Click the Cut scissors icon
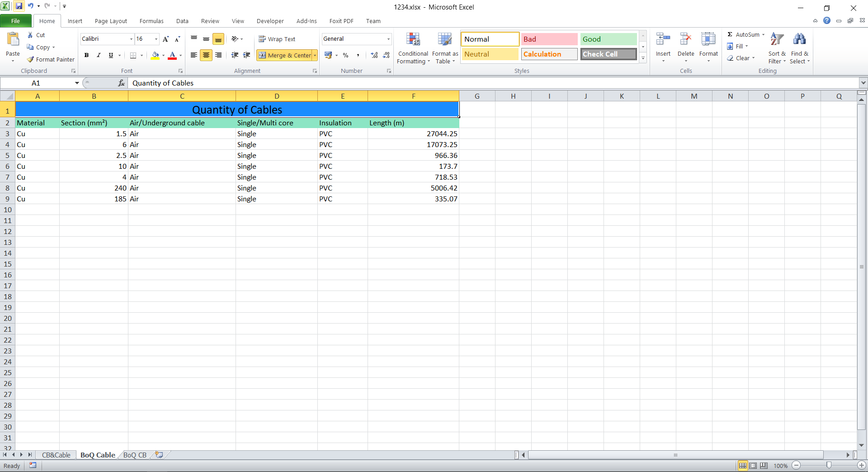The height and width of the screenshot is (472, 868). pos(30,35)
